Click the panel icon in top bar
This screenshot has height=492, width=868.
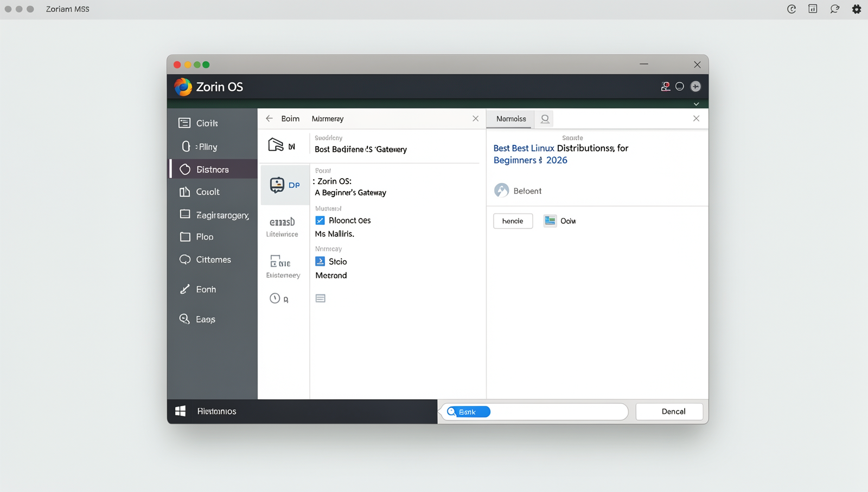[813, 9]
